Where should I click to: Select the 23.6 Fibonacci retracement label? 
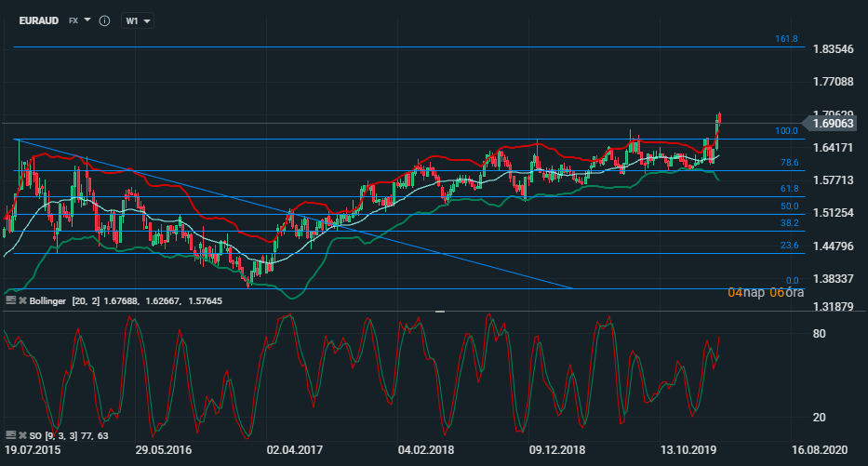(x=789, y=246)
